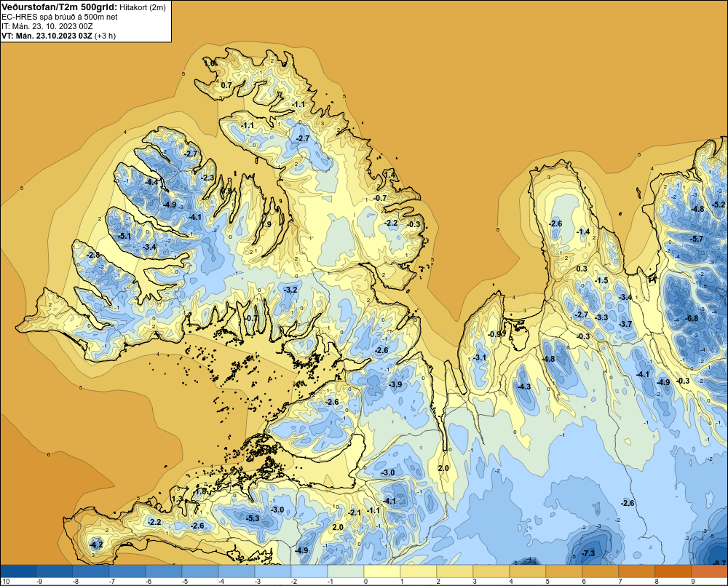Click the '-10' tick label on the legend
728x586 pixels.
[x=6, y=582]
